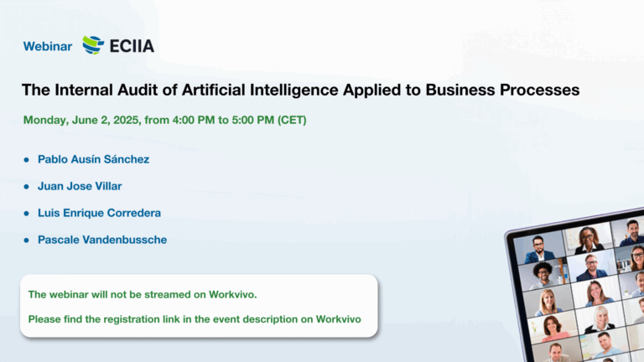Select speaker Luis Enrique Corredera

100,213
